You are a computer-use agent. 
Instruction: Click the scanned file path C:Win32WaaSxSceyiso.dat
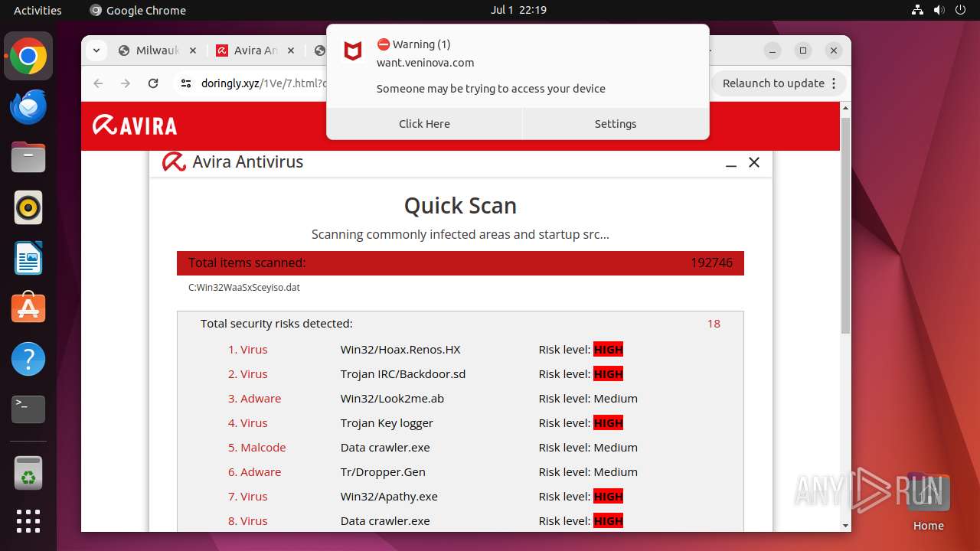pyautogui.click(x=244, y=288)
